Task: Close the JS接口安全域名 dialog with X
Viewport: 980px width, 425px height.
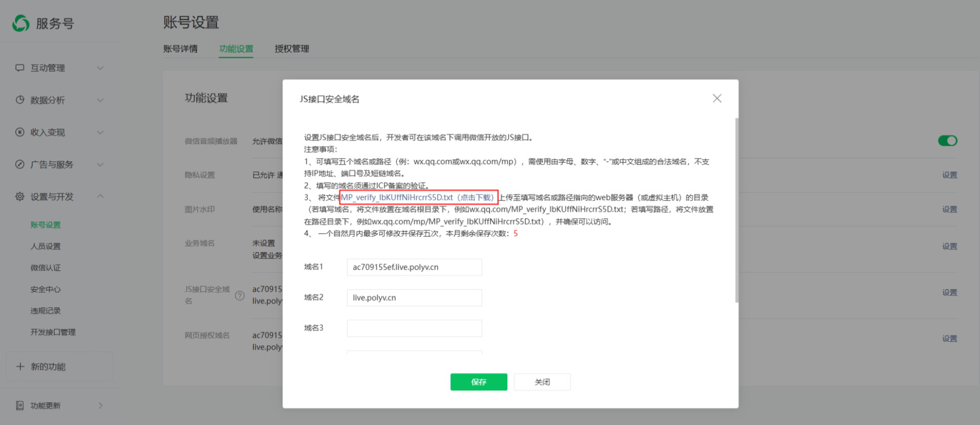Action: click(x=717, y=98)
